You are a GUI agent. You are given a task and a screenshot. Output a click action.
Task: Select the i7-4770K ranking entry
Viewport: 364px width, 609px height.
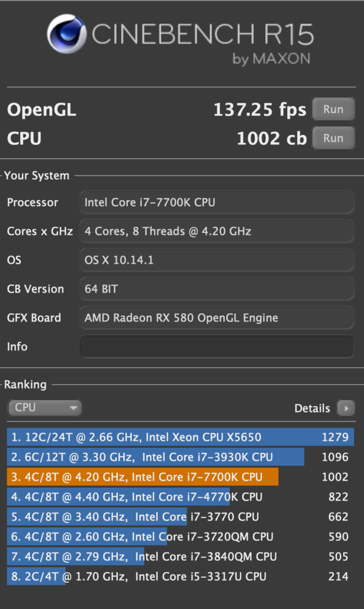pyautogui.click(x=180, y=497)
